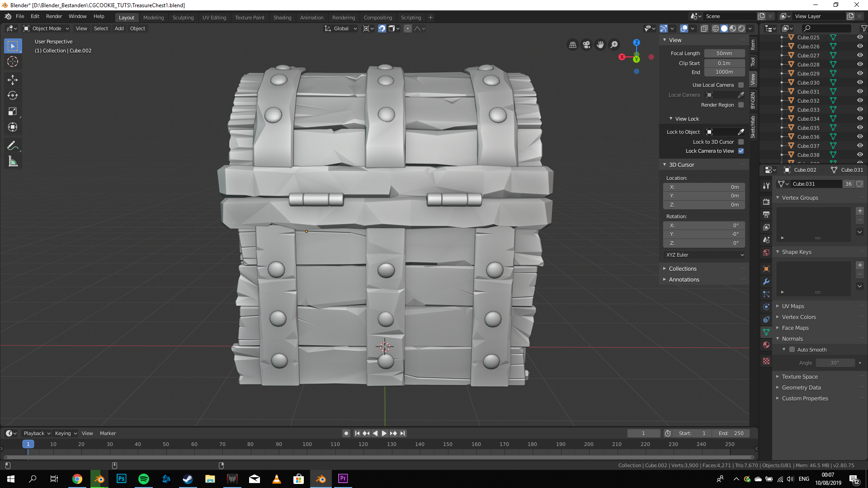
Task: Open Spotify from the Windows taskbar
Action: (143, 479)
